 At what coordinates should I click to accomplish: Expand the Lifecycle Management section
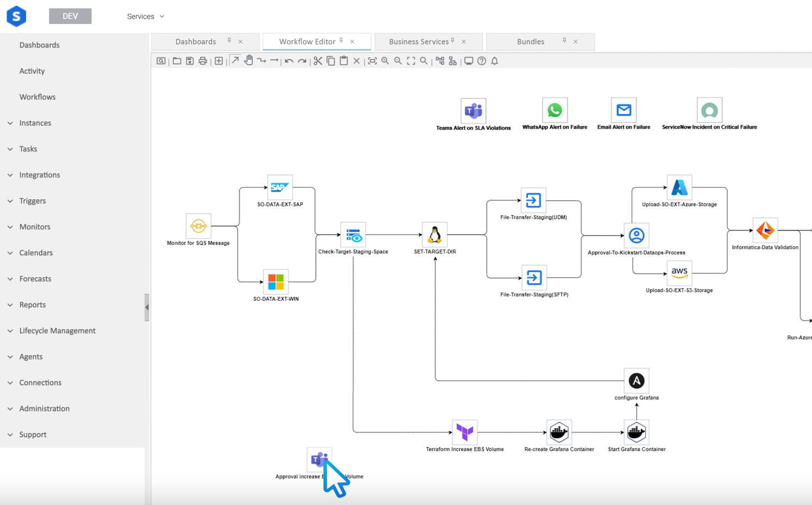[x=57, y=331]
